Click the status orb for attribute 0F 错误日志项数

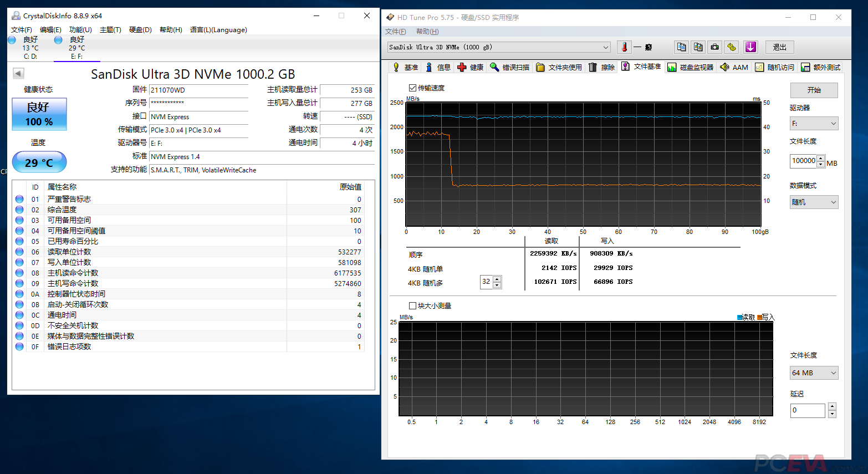pyautogui.click(x=19, y=346)
